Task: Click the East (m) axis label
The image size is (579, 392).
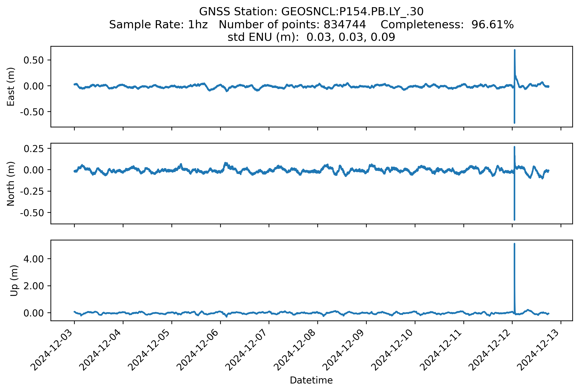Action: pos(11,87)
